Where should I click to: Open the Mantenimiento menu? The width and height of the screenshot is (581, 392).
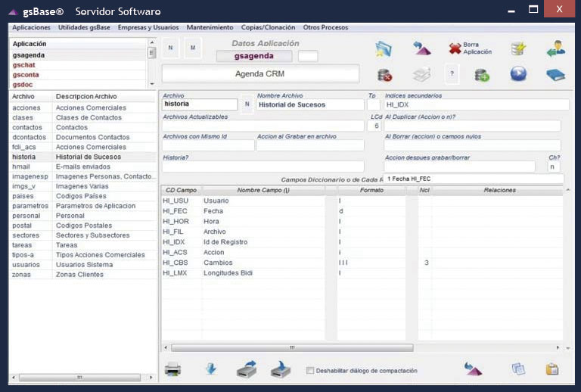(210, 27)
